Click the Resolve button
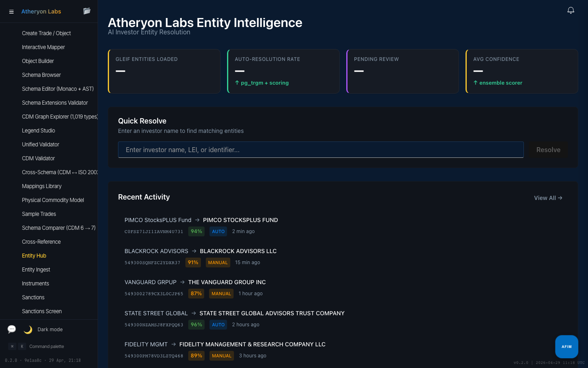The height and width of the screenshot is (368, 588). (548, 150)
